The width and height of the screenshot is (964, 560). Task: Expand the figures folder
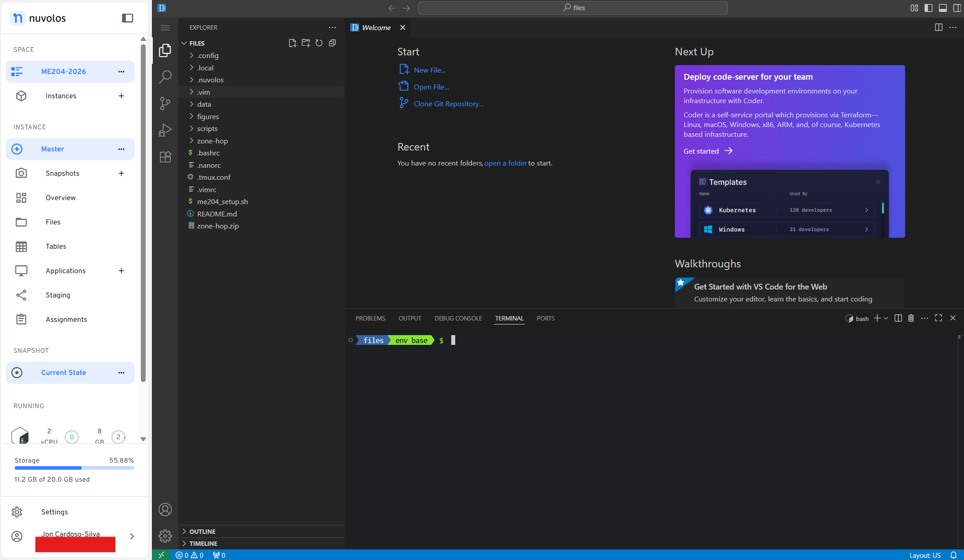click(x=261, y=116)
